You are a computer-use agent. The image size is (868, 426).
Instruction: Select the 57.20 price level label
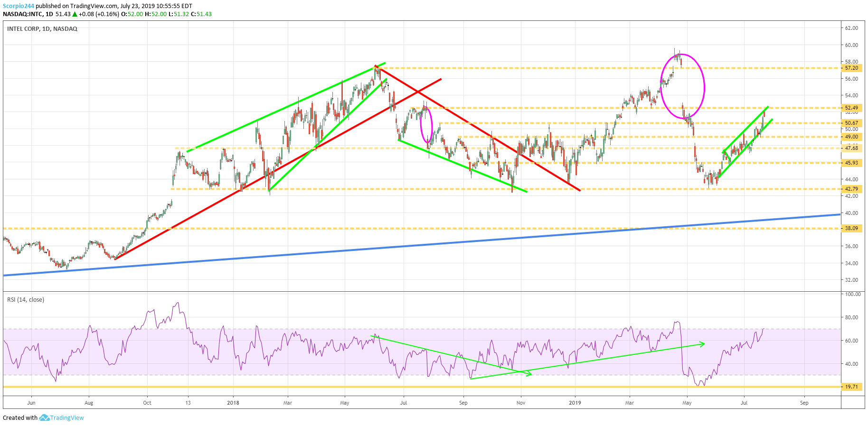tap(852, 68)
